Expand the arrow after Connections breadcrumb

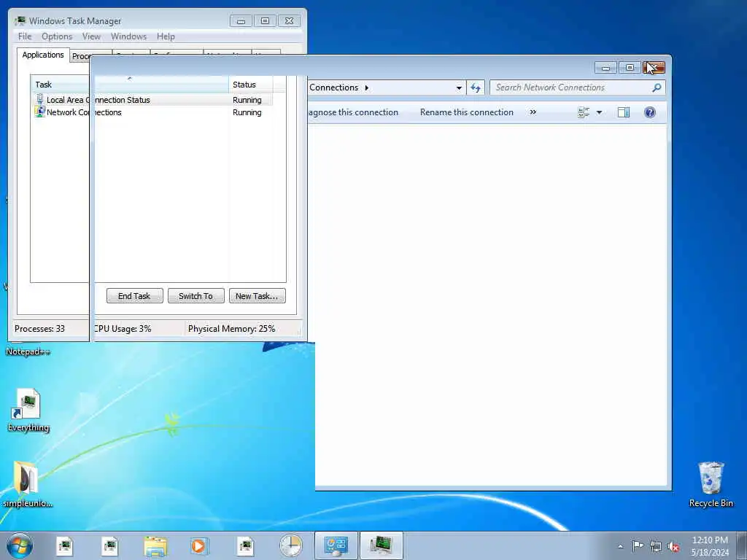(366, 87)
